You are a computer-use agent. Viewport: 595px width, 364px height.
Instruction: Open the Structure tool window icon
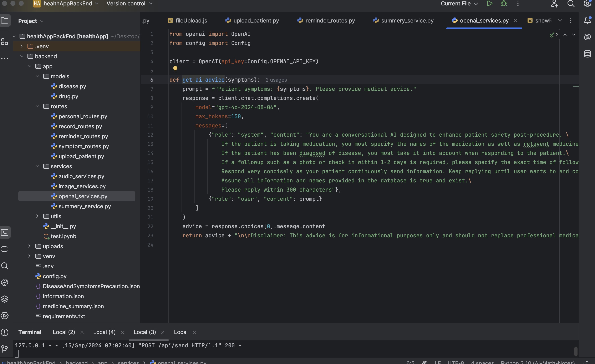coord(5,42)
